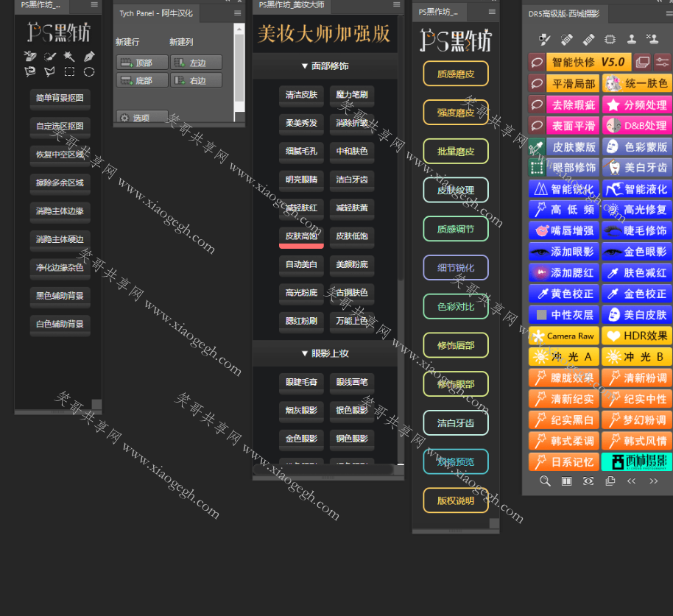Select the plain healing bandage icon in DR5 panel
Image resolution: width=673 pixels, height=616 pixels.
coord(588,40)
